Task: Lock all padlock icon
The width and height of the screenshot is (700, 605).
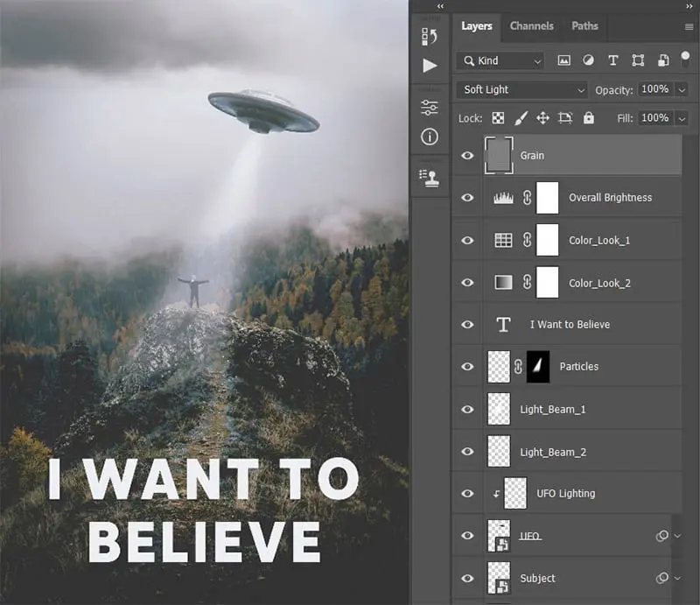Action: (x=589, y=118)
